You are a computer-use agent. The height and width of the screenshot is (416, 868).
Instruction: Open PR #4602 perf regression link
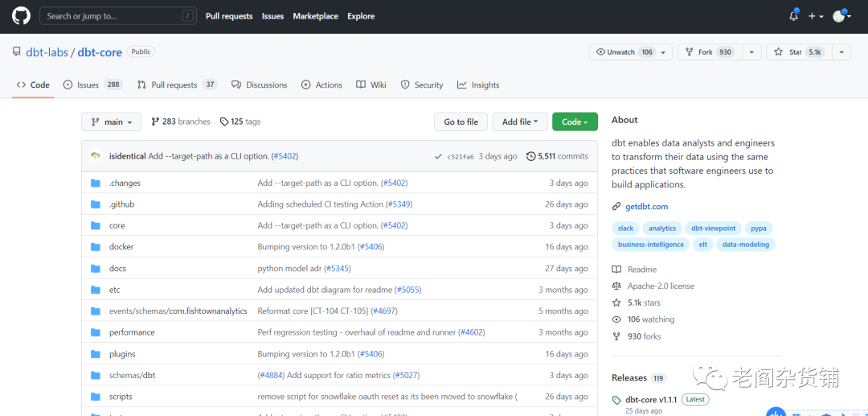(472, 332)
